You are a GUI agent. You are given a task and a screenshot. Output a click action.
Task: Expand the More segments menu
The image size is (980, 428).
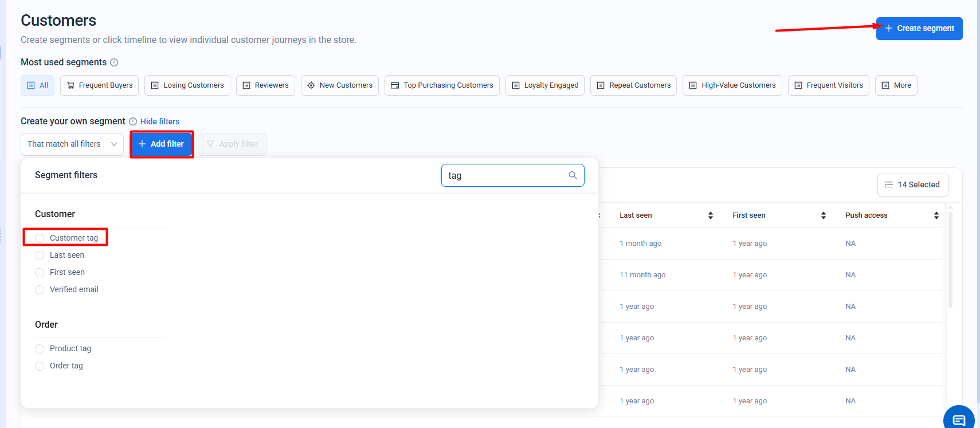pos(896,85)
